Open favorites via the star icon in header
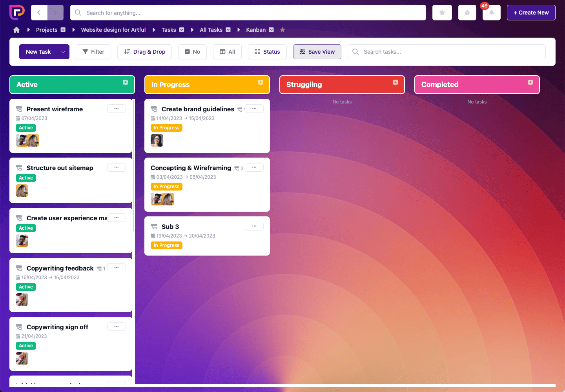Viewport: 565px width, 392px height. 442,12
